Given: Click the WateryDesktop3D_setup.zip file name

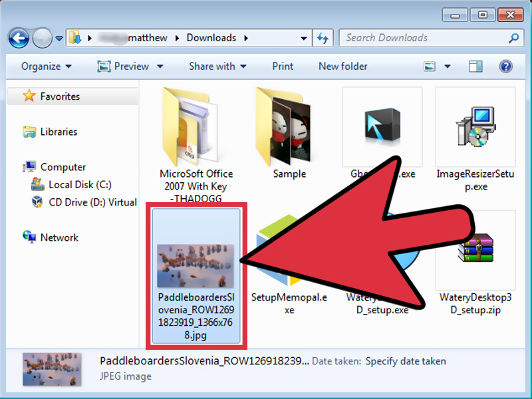Looking at the screenshot, I should (475, 304).
